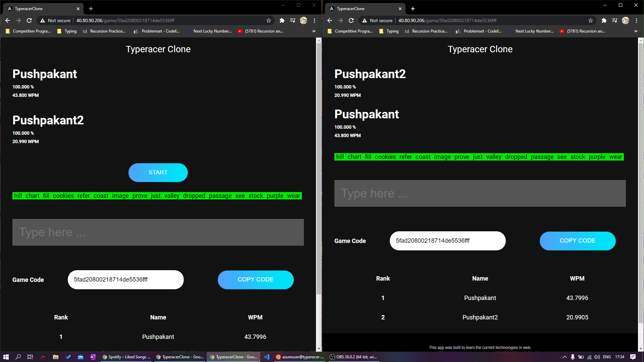Click the browser profile avatar picture
This screenshot has height=362, width=644.
pyautogui.click(x=304, y=20)
